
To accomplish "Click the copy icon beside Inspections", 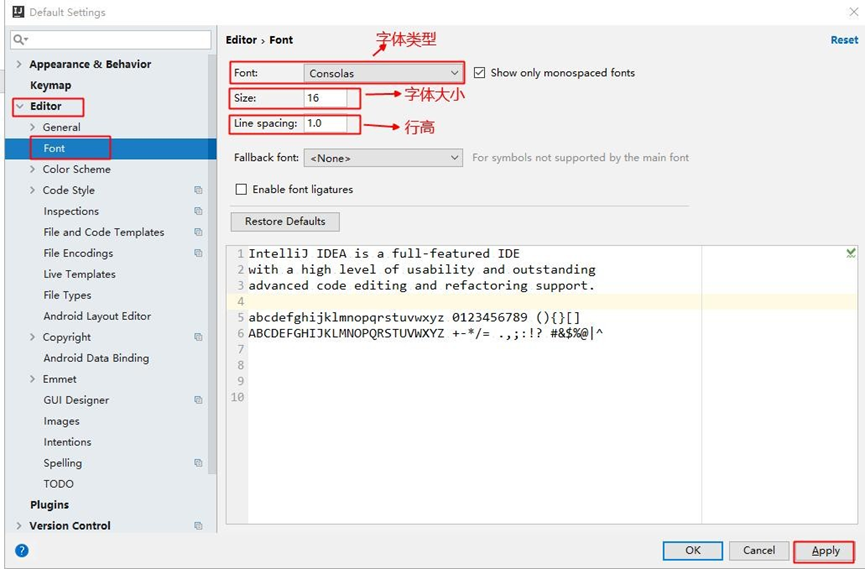I will pyautogui.click(x=198, y=211).
